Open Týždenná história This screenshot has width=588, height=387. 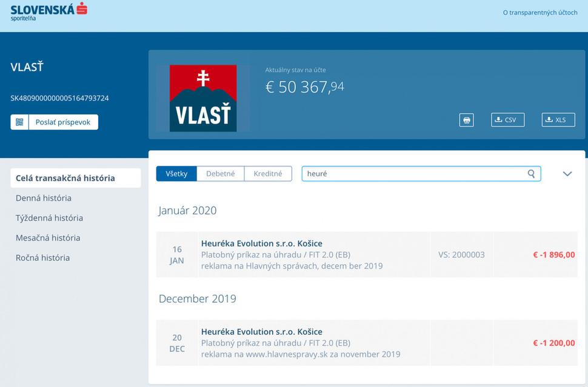click(x=49, y=217)
